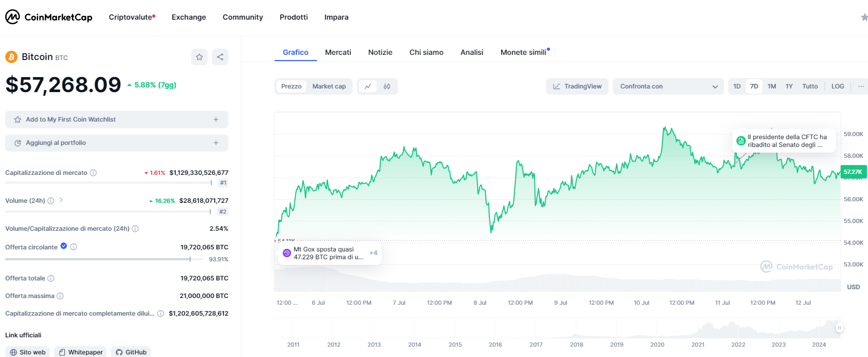
Task: Open the Monete simili tab
Action: click(525, 52)
